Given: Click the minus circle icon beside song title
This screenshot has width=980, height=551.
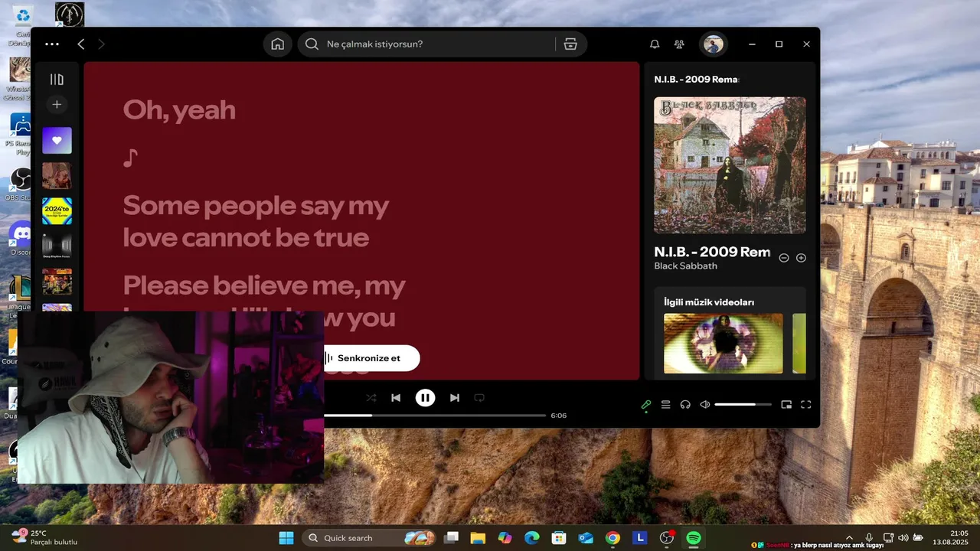Looking at the screenshot, I should 784,258.
